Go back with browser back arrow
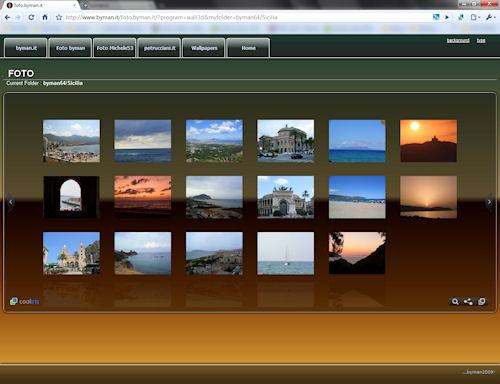Screen dimensions: 500x384 [7, 17]
